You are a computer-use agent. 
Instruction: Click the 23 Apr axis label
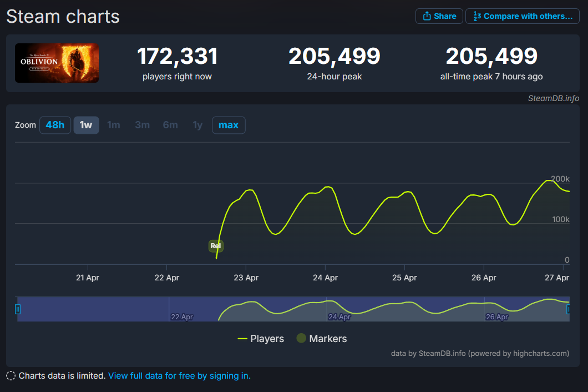[246, 278]
